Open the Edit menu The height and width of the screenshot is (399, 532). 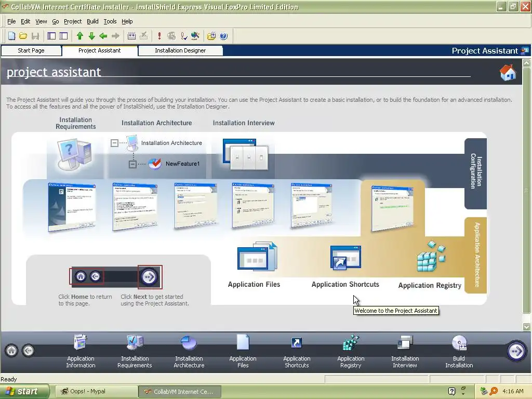tap(25, 21)
